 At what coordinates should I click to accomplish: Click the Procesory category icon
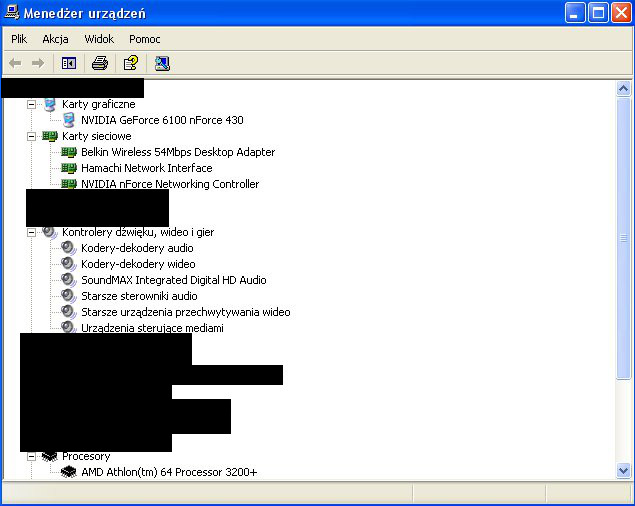tap(50, 457)
